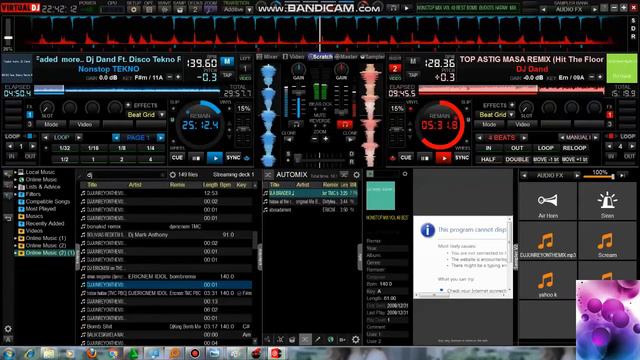Toggle master tempo M on right deck
The image size is (640, 360).
pyautogui.click(x=413, y=61)
